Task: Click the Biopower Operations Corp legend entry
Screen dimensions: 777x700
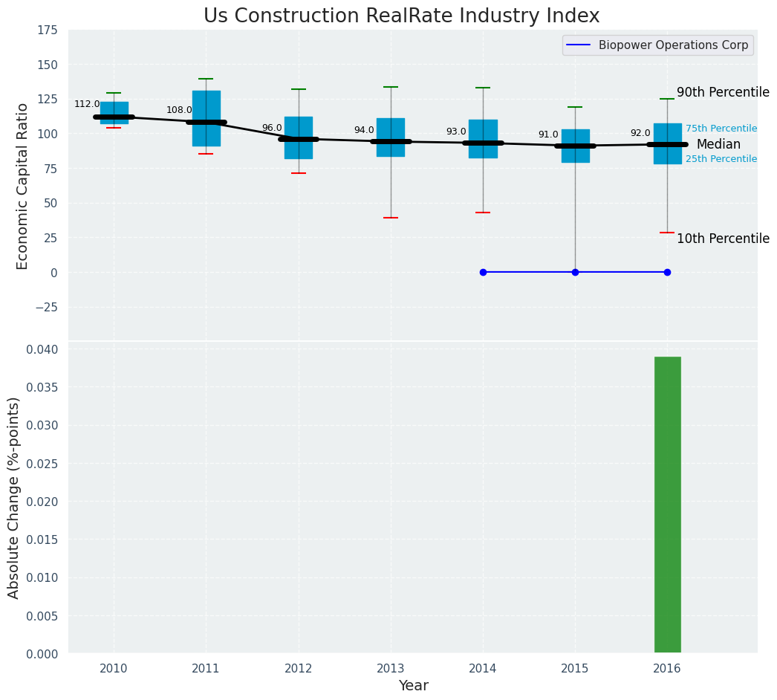Action: (658, 45)
